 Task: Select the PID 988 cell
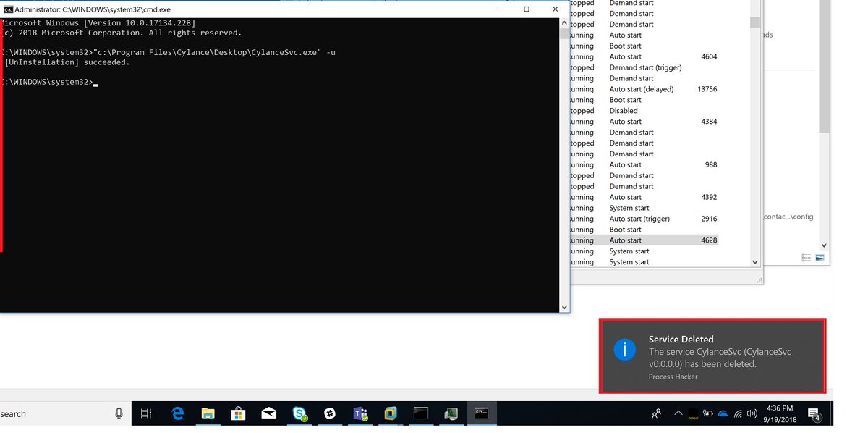click(711, 164)
